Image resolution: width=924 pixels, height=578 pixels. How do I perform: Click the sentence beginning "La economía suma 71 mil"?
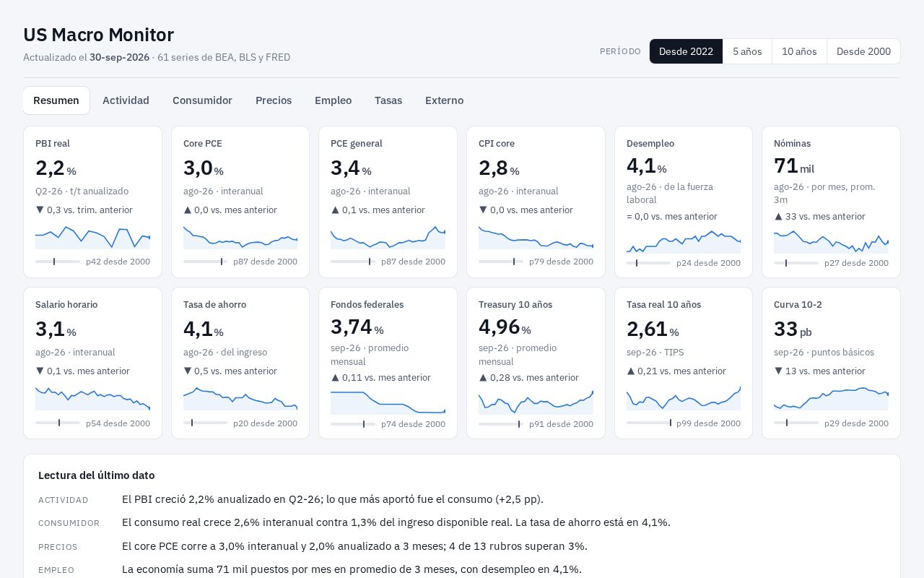pyautogui.click(x=352, y=569)
